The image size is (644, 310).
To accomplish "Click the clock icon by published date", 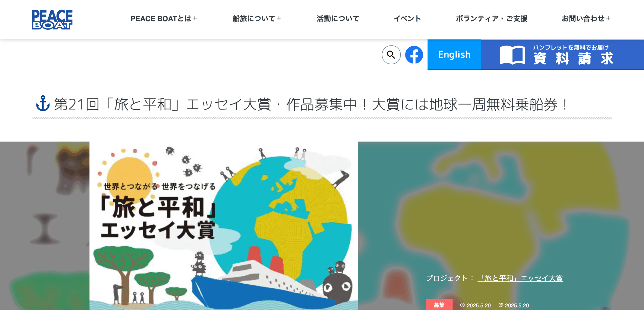I will click(x=462, y=305).
